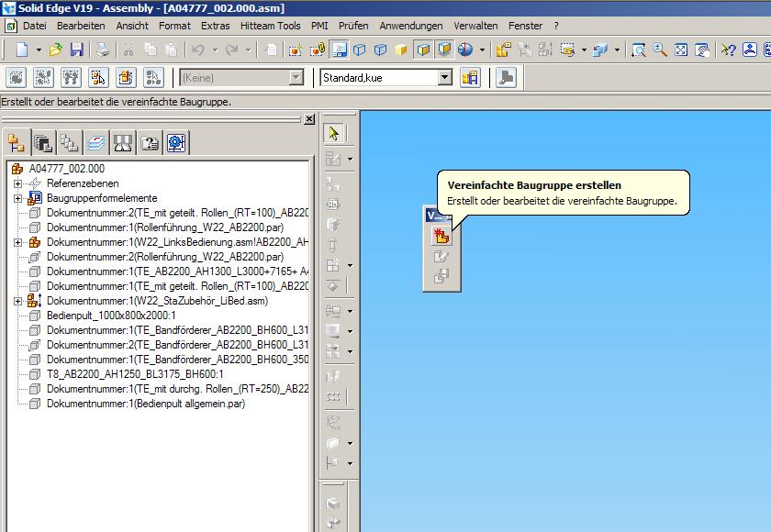This screenshot has height=532, width=771.
Task: Click the Open file folder icon
Action: click(x=56, y=50)
